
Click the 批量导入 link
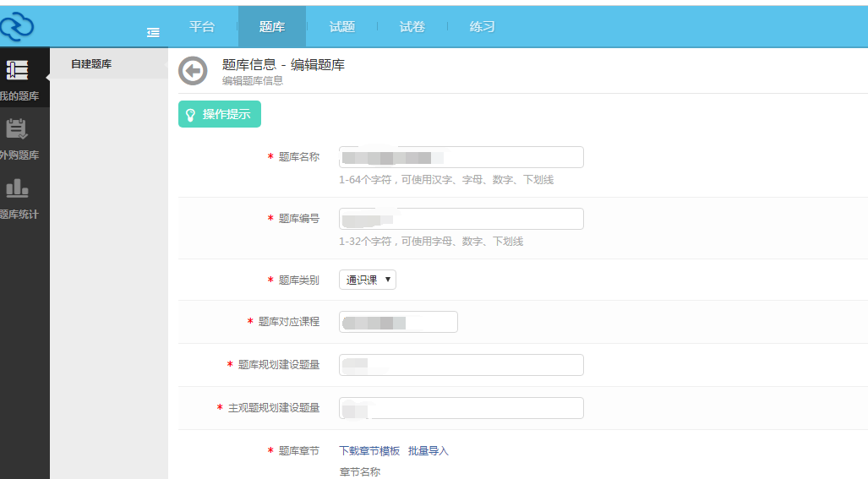[x=429, y=451]
